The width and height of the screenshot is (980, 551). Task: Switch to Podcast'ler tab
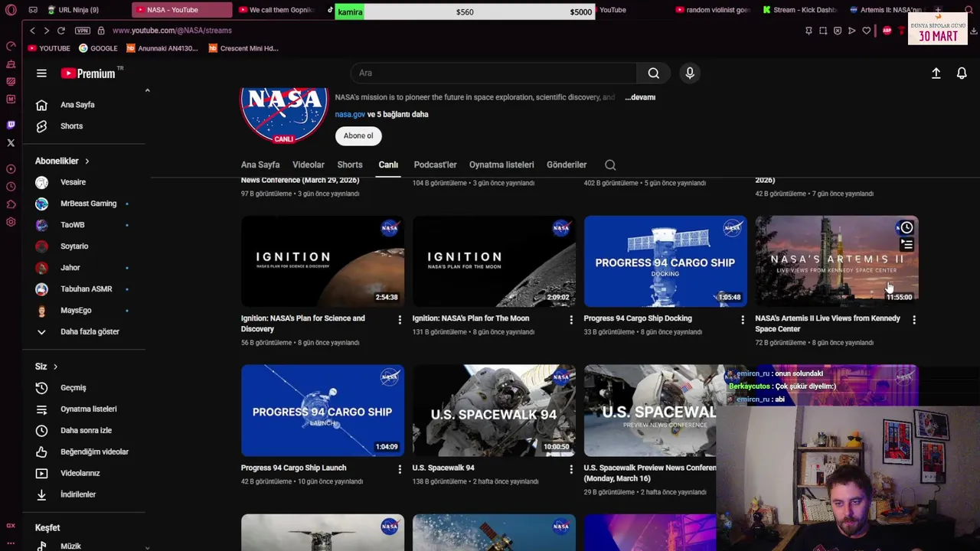tap(435, 165)
